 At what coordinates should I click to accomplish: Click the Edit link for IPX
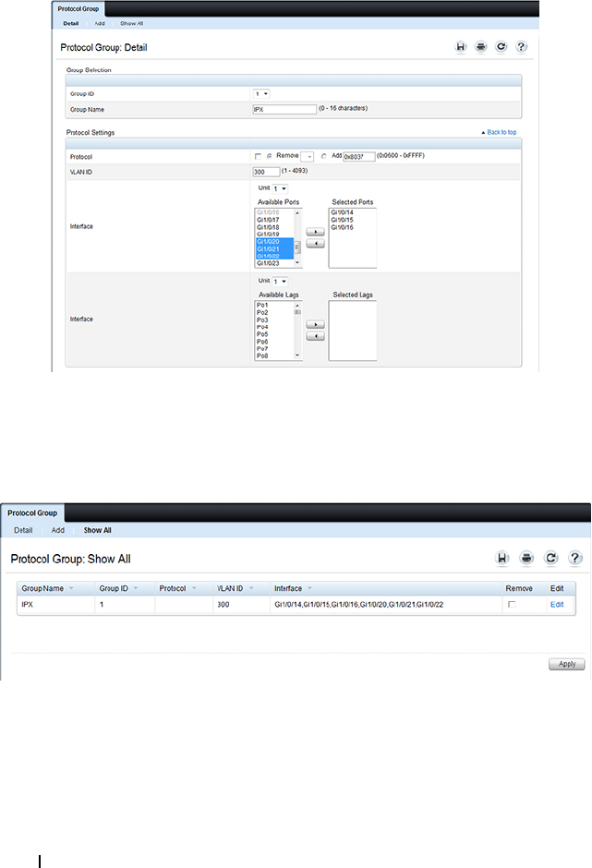point(557,605)
